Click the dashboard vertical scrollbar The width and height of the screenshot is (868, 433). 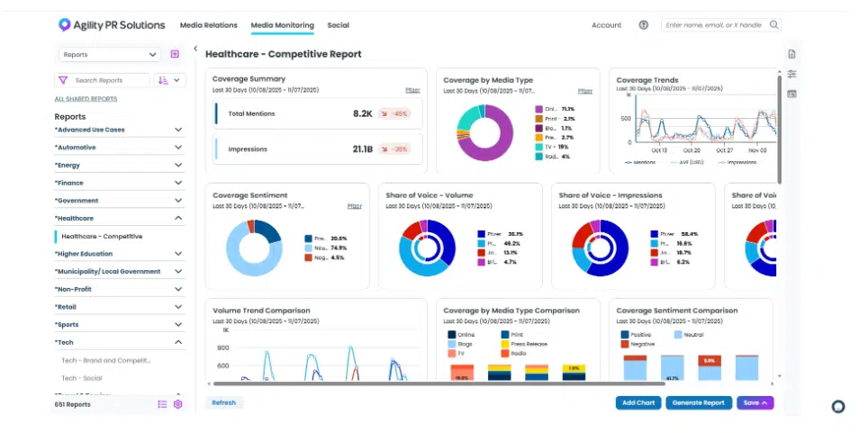(x=780, y=131)
